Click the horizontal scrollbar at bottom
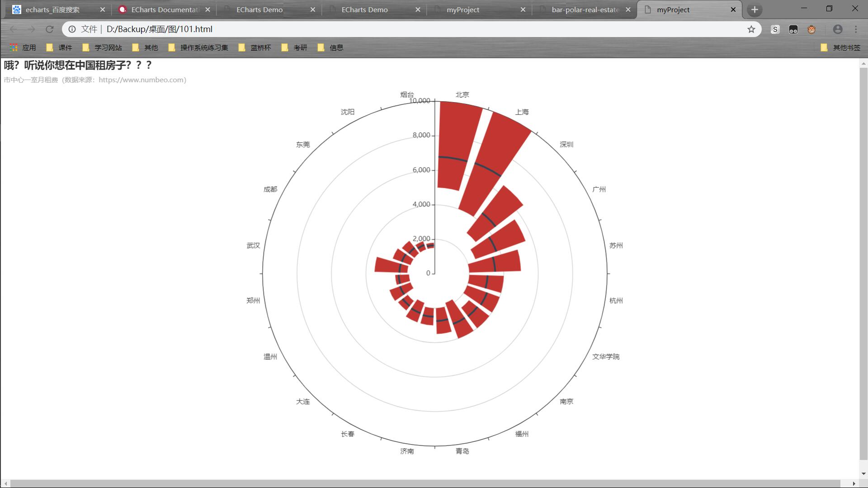The image size is (868, 488). 425,483
